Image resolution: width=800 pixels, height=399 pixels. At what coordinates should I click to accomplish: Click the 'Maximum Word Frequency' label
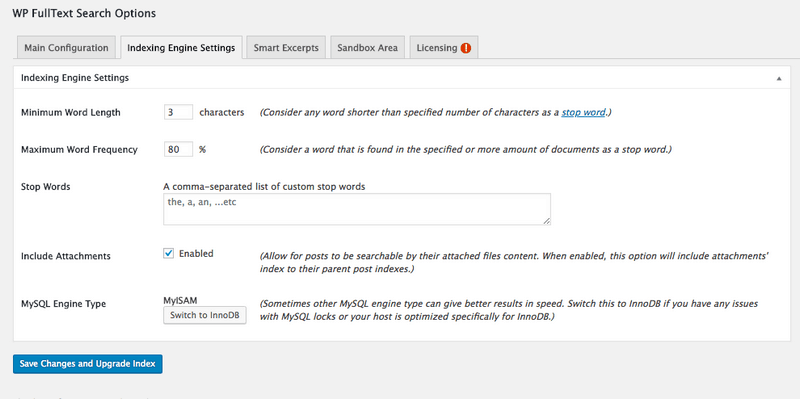[x=80, y=149]
